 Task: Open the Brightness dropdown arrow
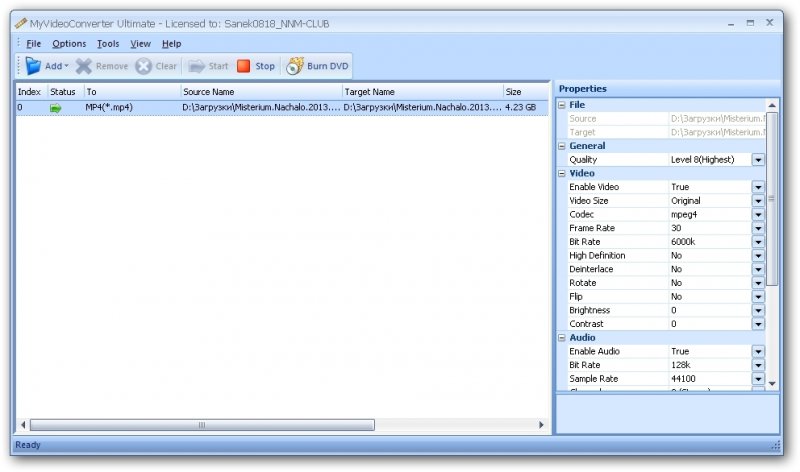[758, 311]
